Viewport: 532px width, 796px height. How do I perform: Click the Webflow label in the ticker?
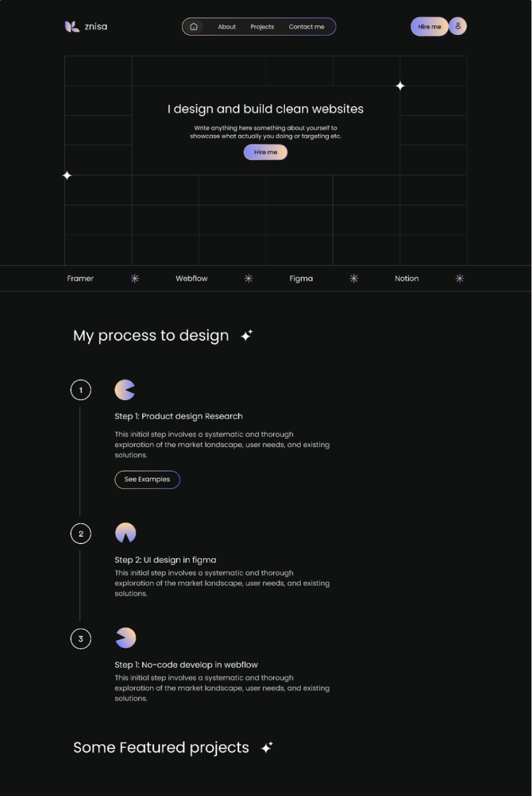click(192, 278)
